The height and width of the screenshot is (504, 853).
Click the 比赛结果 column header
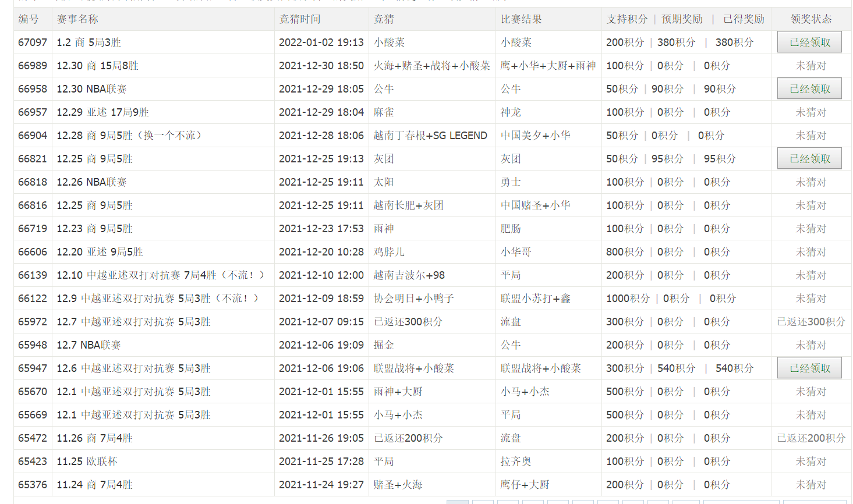[521, 19]
